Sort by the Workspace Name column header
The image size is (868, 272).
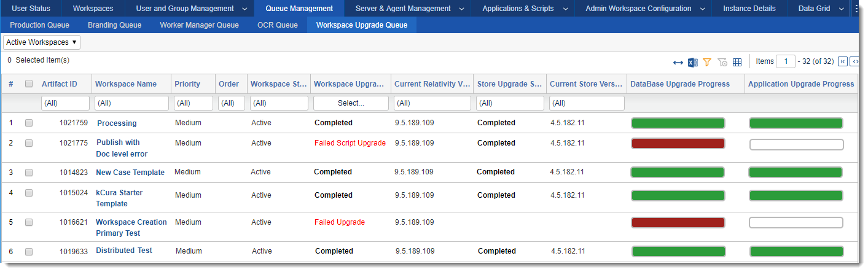126,84
